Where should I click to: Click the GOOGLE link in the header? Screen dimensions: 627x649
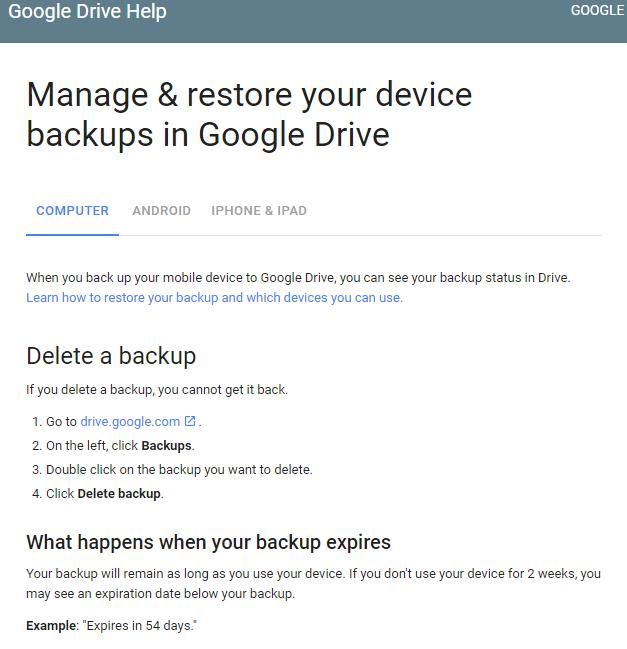(598, 10)
